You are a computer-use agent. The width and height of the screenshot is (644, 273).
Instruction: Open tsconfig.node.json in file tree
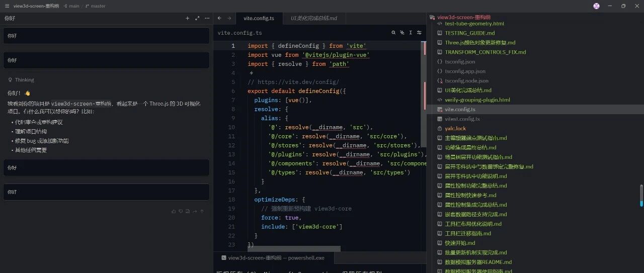[466, 81]
